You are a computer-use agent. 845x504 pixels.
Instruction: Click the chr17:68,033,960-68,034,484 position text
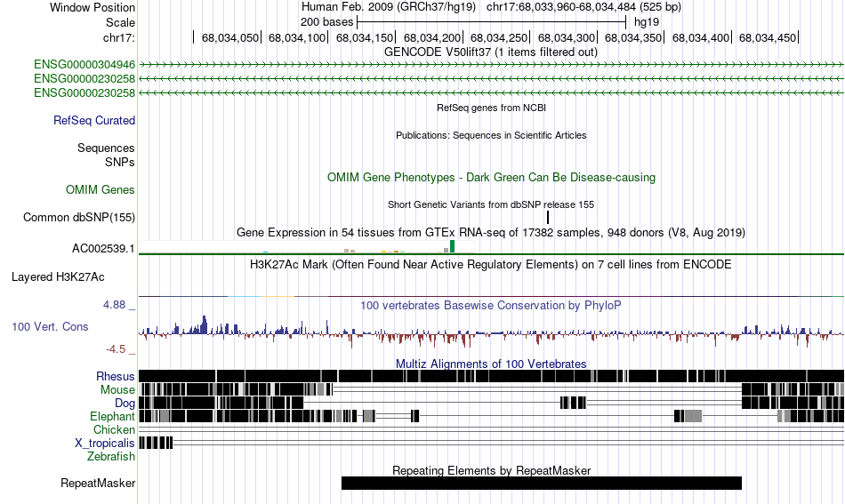point(583,7)
